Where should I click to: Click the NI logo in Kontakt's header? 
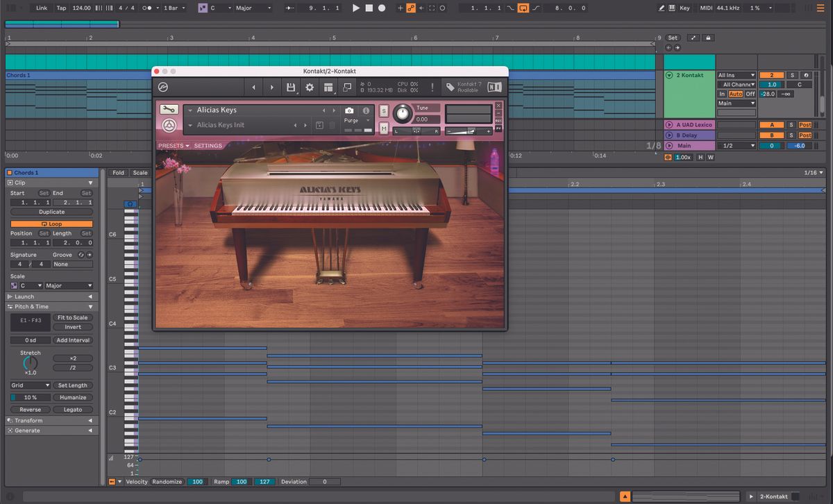click(494, 87)
